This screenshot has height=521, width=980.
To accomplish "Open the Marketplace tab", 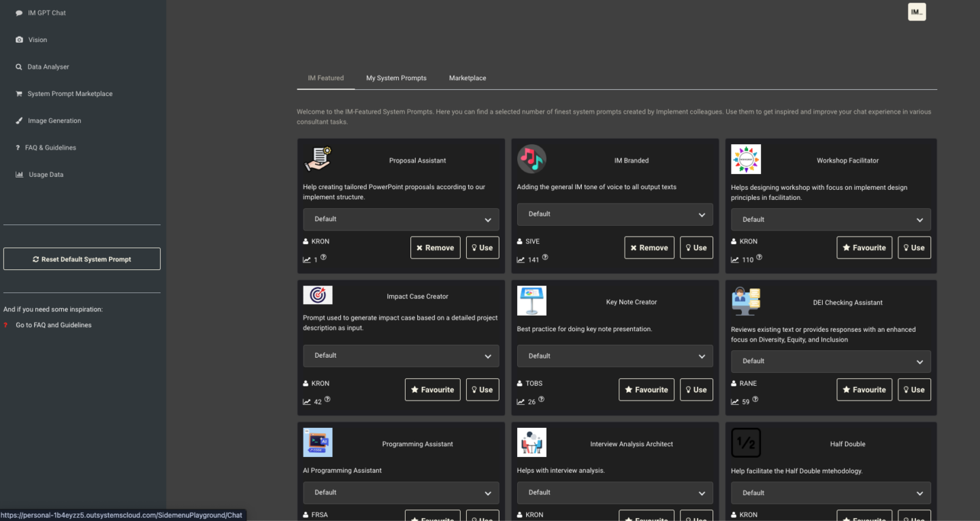I will pos(468,78).
